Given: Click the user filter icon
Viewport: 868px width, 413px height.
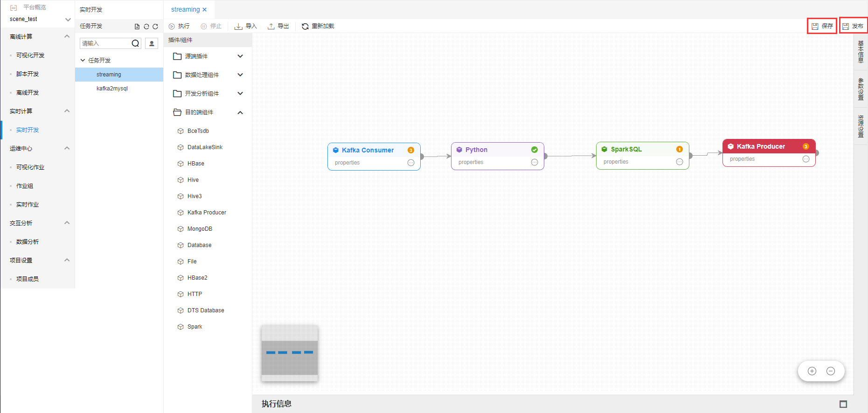Looking at the screenshot, I should [x=152, y=43].
